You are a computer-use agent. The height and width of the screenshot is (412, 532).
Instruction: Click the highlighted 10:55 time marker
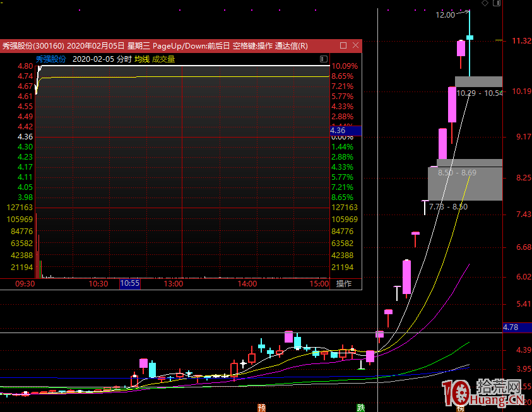[x=129, y=284]
